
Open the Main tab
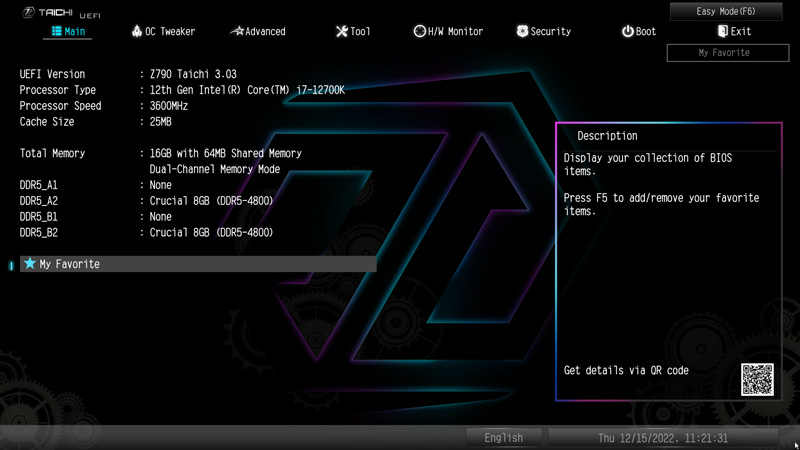point(68,31)
